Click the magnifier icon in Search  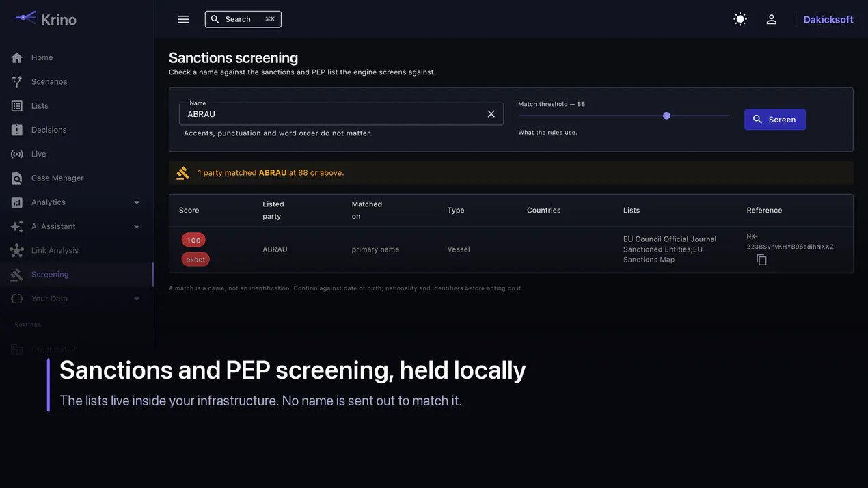coord(215,19)
